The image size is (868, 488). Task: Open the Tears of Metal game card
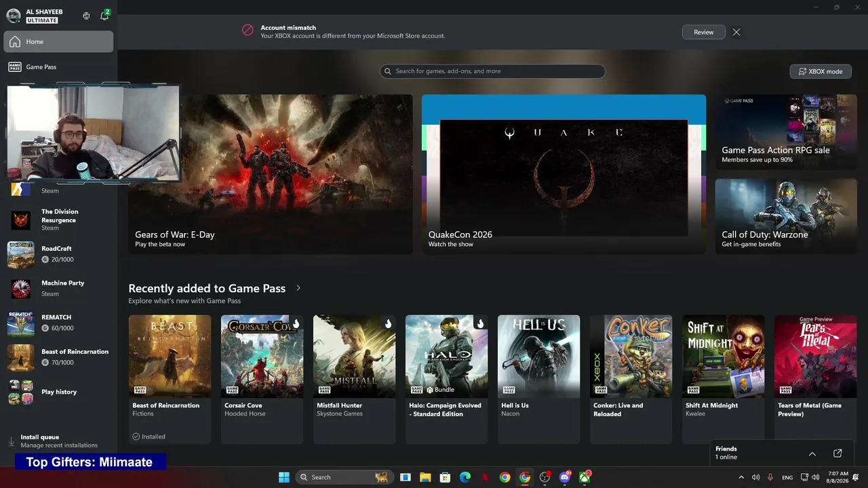815,379
